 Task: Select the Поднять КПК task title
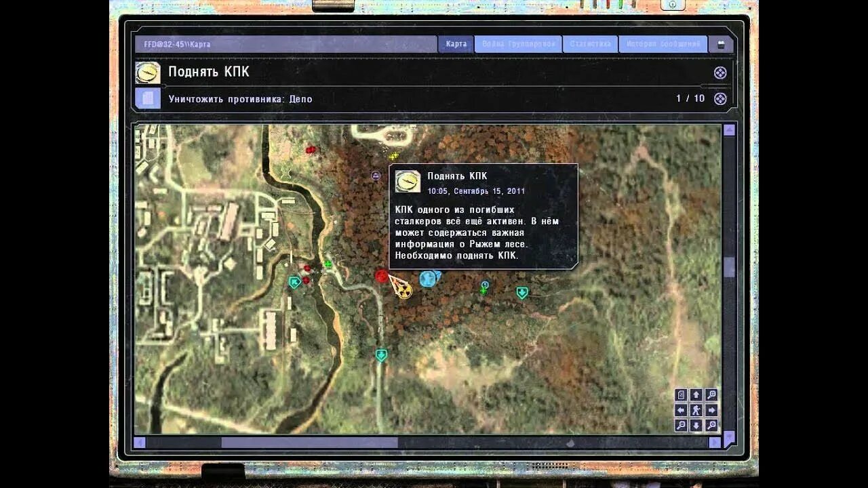click(209, 73)
